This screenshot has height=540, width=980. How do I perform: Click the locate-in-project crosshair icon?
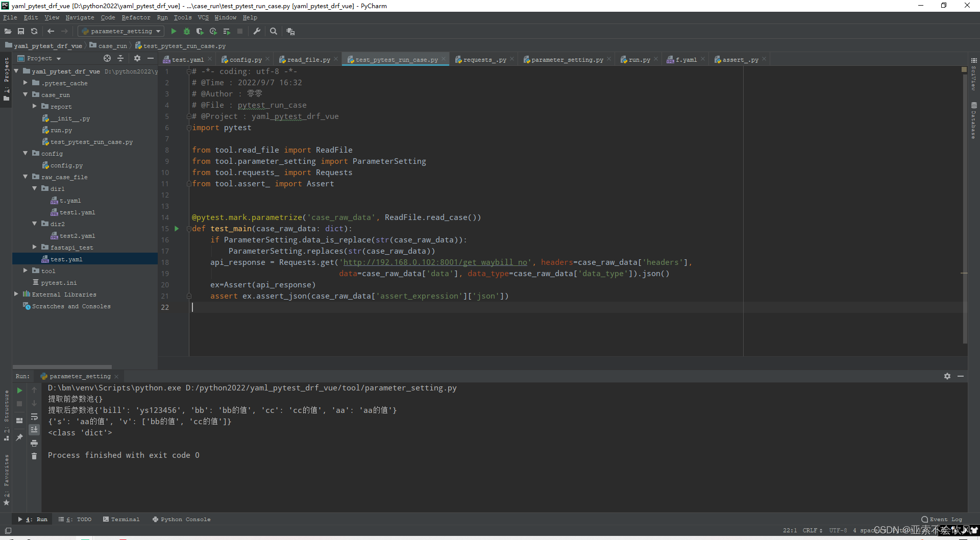(107, 58)
